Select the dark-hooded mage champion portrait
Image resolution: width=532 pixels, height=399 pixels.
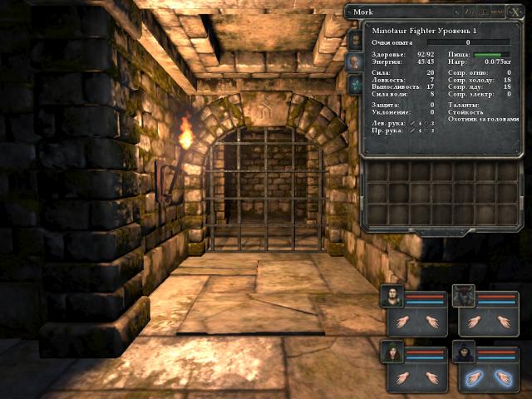tap(464, 352)
